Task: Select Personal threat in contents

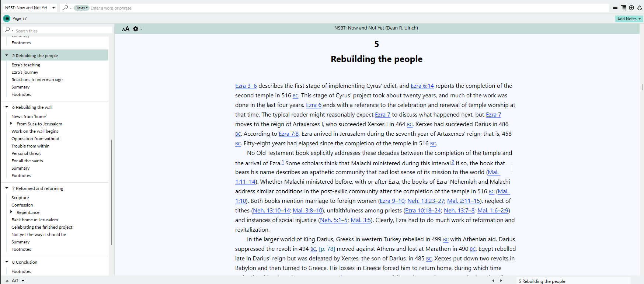Action: tap(26, 153)
